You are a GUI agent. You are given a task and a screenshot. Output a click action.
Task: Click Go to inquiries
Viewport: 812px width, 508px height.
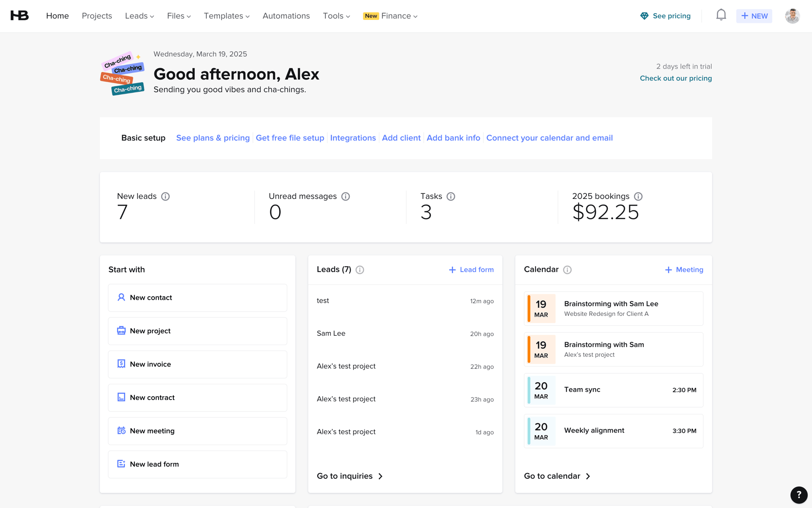pos(350,476)
